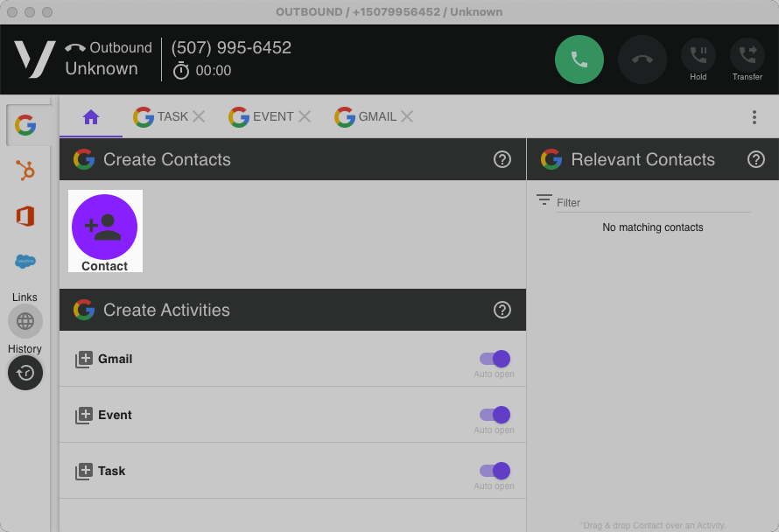The width and height of the screenshot is (779, 532).
Task: Click the Transfer call icon
Action: point(747,56)
